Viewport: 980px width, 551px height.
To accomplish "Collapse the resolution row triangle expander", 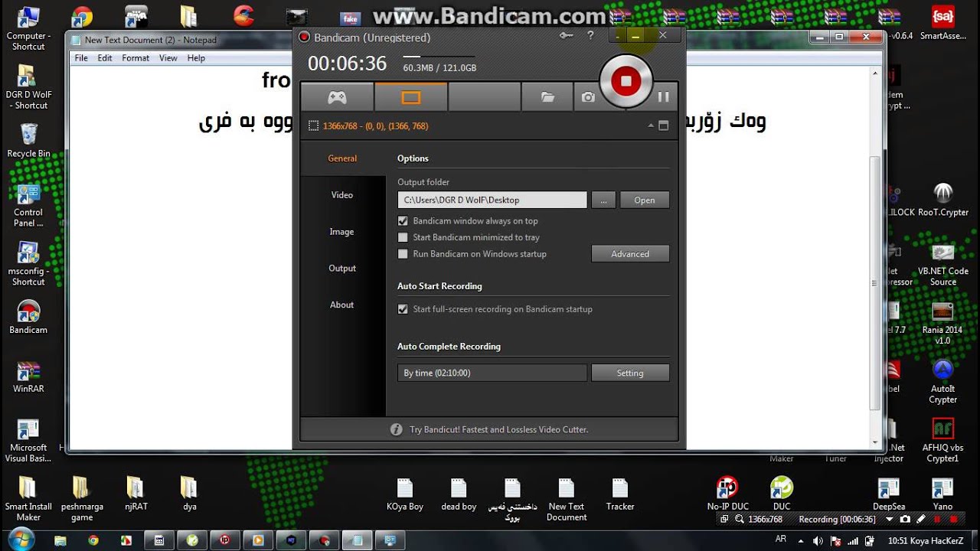I will click(651, 126).
